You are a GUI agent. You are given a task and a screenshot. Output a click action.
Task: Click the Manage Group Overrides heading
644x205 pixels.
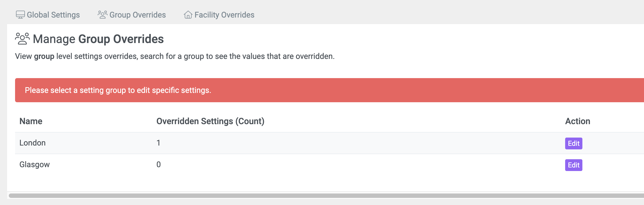98,39
